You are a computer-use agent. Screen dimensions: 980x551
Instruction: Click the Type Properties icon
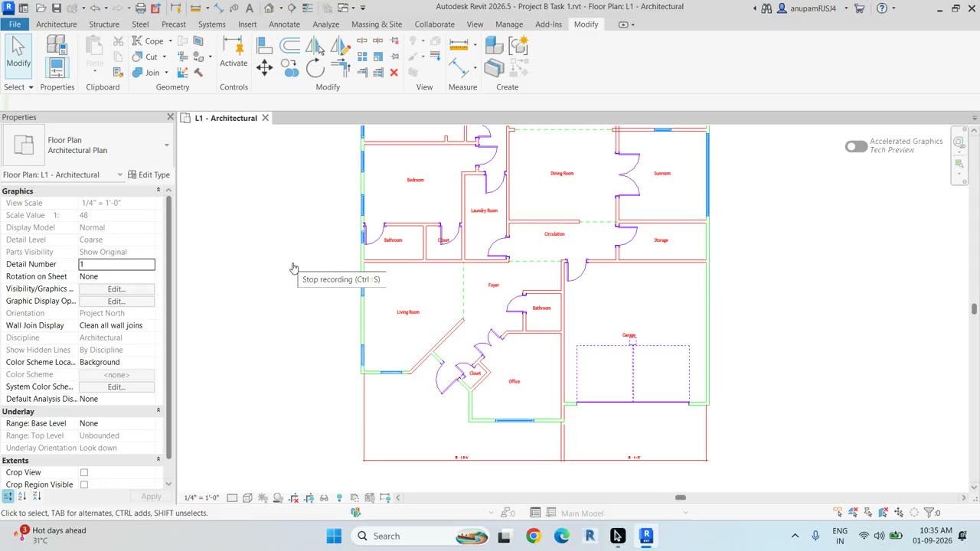pos(57,45)
